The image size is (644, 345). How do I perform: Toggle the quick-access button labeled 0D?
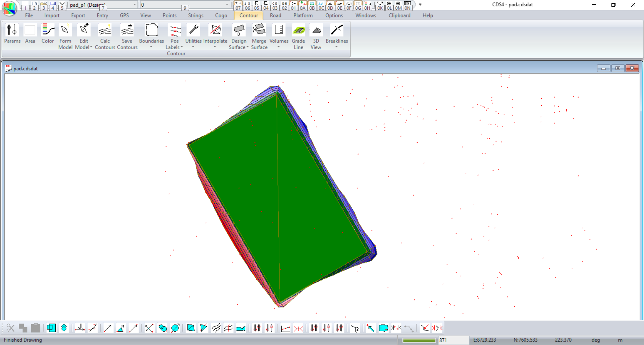click(x=330, y=8)
